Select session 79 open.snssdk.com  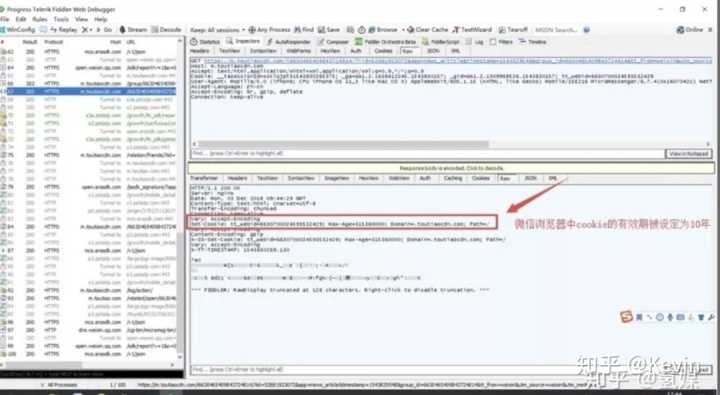pos(88,187)
